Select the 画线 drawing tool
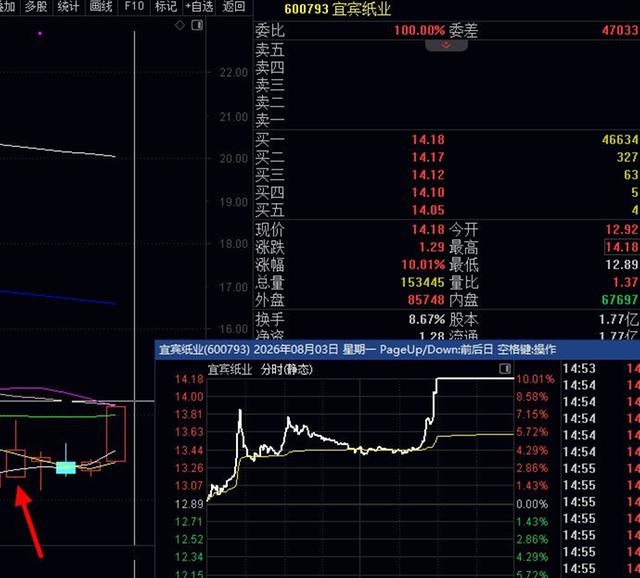 (101, 7)
